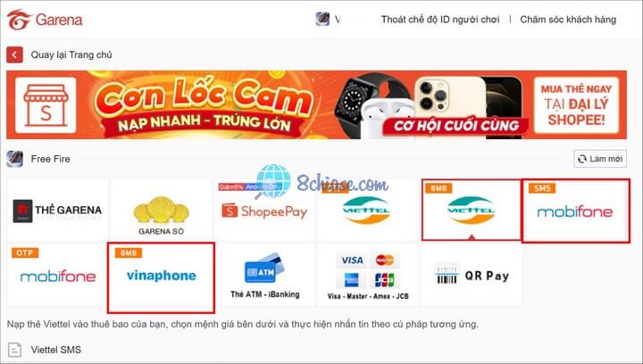The height and width of the screenshot is (364, 643).
Task: Open Chăm sóc khách hàng link
Action: click(x=568, y=20)
